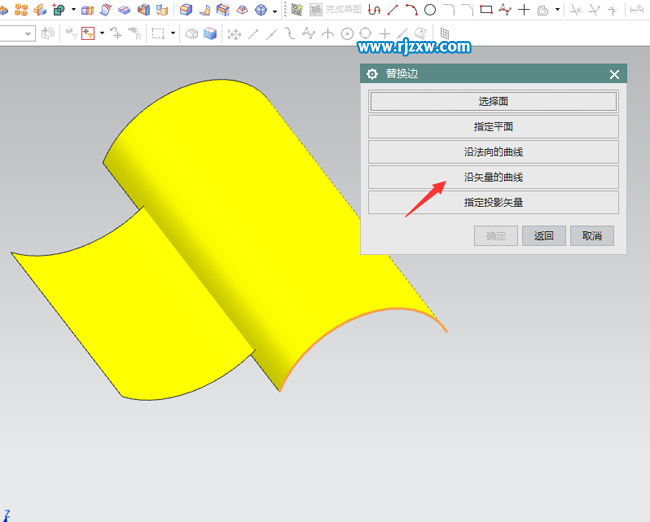
Task: Click the shaded cube display icon
Action: tap(210, 33)
